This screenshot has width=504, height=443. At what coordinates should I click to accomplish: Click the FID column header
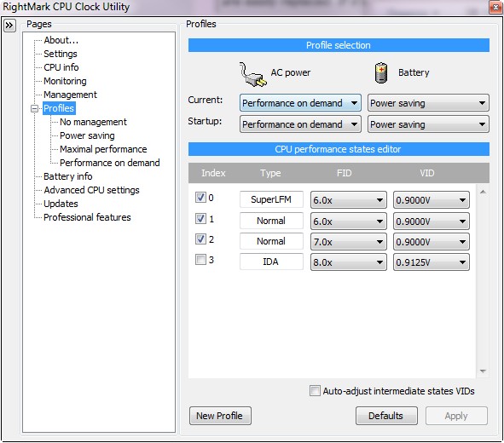click(344, 173)
